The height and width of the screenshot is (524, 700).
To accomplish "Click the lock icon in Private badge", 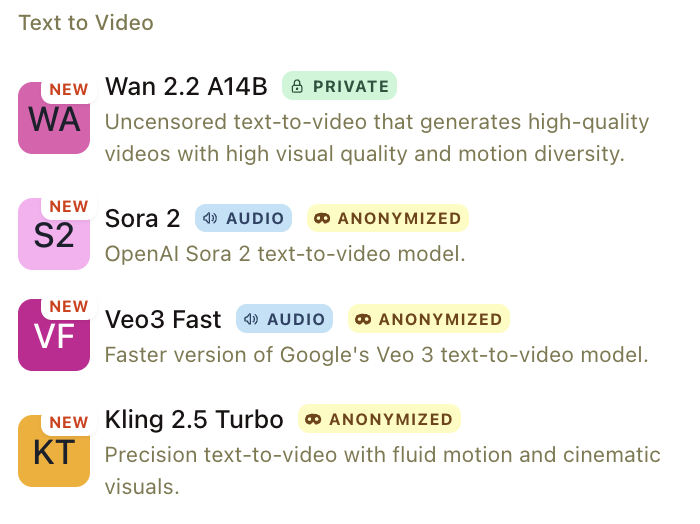I will tap(297, 87).
